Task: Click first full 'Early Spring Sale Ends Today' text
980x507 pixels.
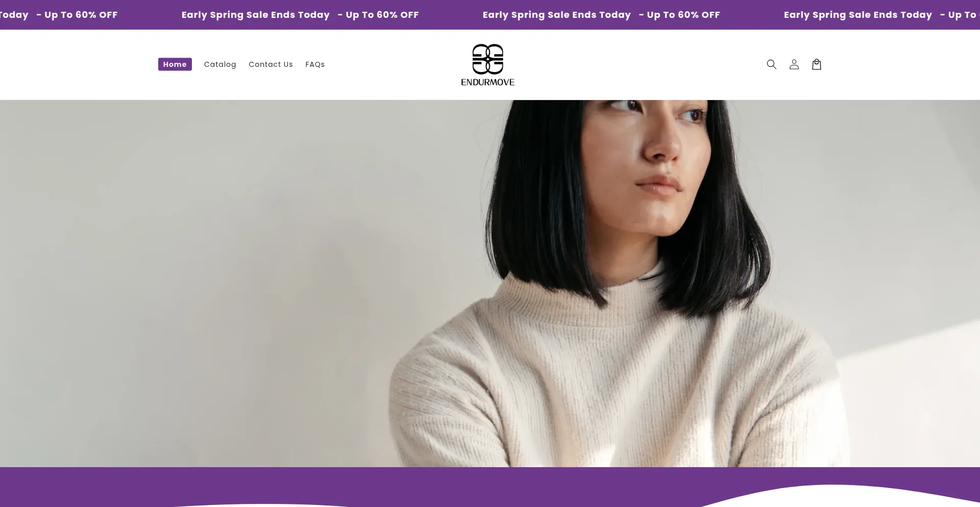Action: click(x=255, y=15)
